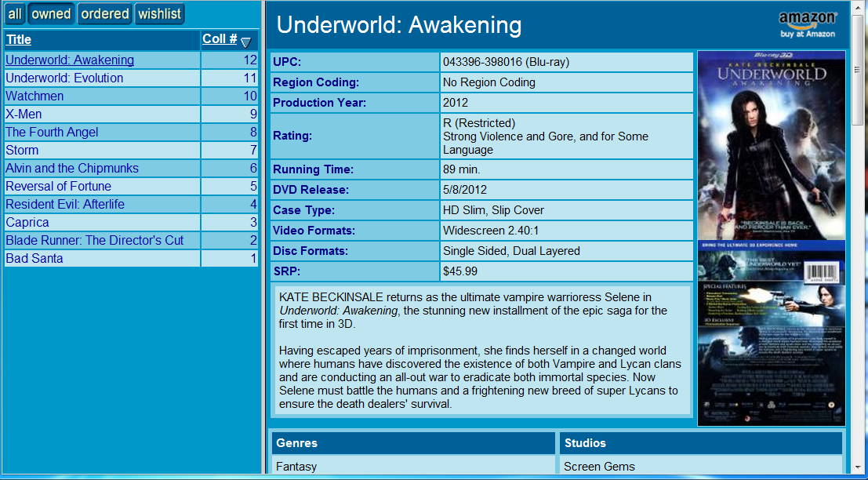This screenshot has width=868, height=480.
Task: Open the Underworld: Awakening title link
Action: pyautogui.click(x=70, y=60)
